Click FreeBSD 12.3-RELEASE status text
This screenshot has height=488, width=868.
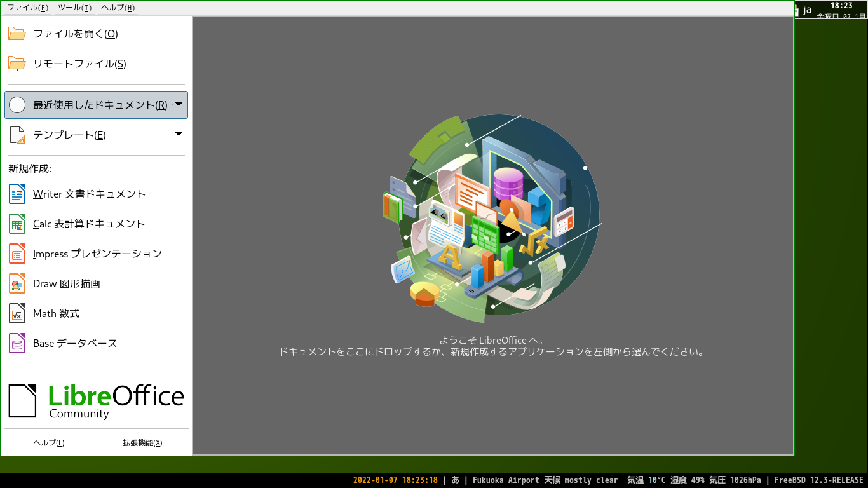click(x=818, y=480)
